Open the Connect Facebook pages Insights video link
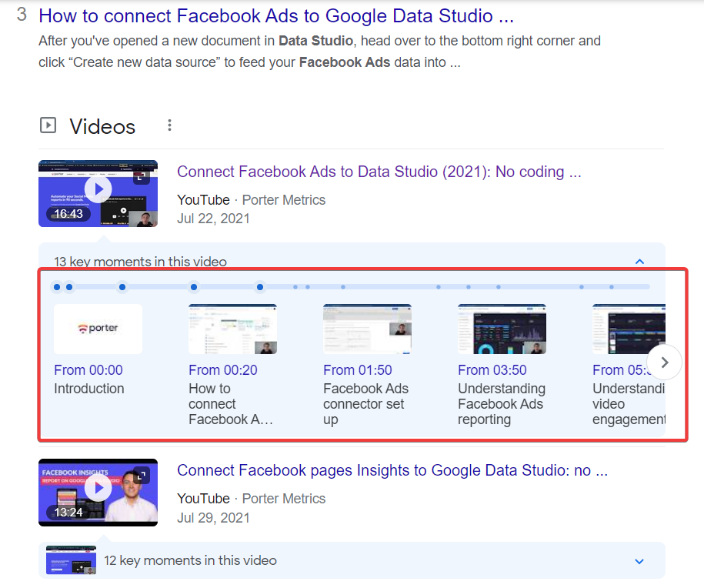The image size is (704, 588). coord(392,470)
